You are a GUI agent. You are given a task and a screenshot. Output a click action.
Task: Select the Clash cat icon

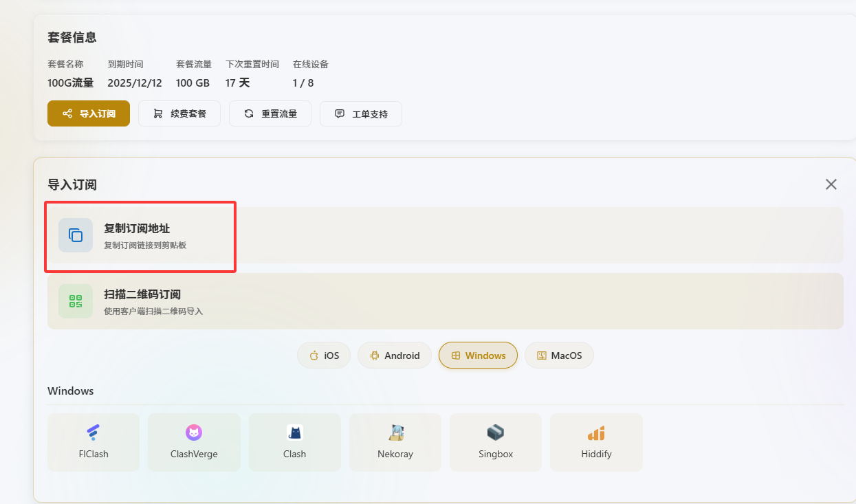[294, 432]
